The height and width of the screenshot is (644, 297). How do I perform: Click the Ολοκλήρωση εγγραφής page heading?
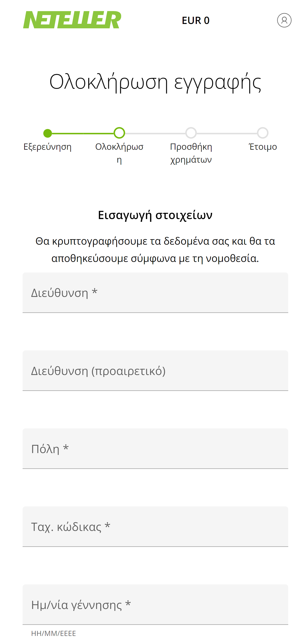click(x=155, y=82)
